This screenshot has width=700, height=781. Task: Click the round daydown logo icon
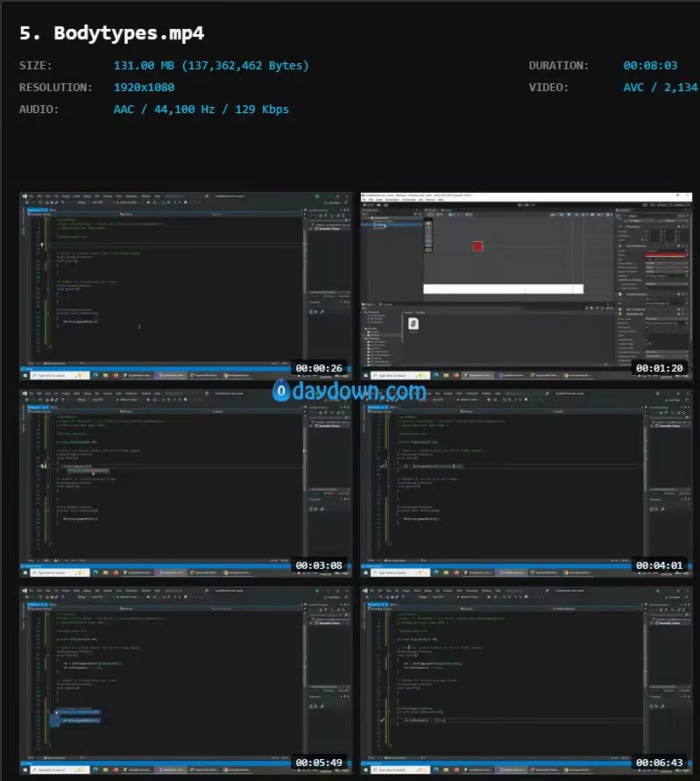pyautogui.click(x=281, y=392)
